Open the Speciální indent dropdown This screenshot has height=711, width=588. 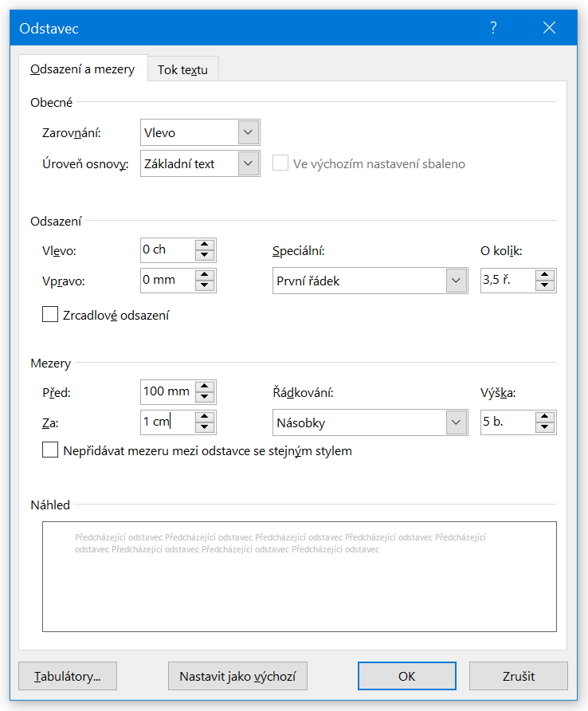(456, 281)
